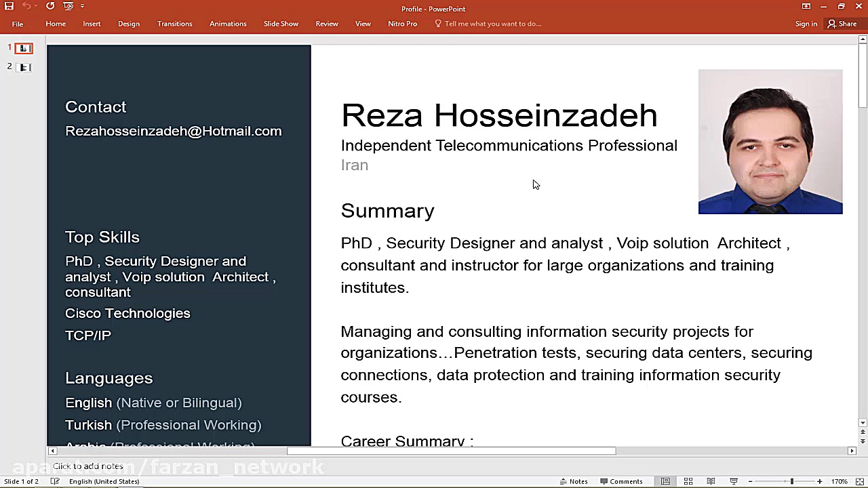Switch to Slide Sorter view icon
868x488 pixels.
(x=688, y=481)
